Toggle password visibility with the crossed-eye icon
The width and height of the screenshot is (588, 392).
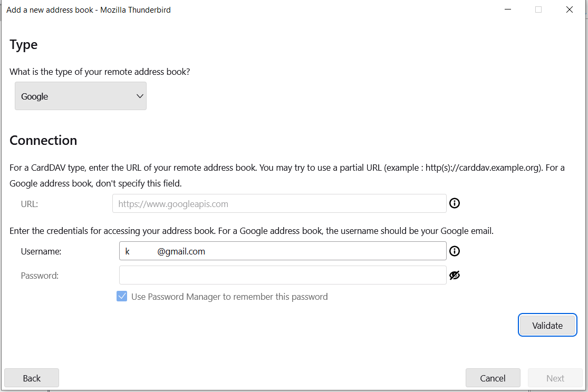point(455,275)
